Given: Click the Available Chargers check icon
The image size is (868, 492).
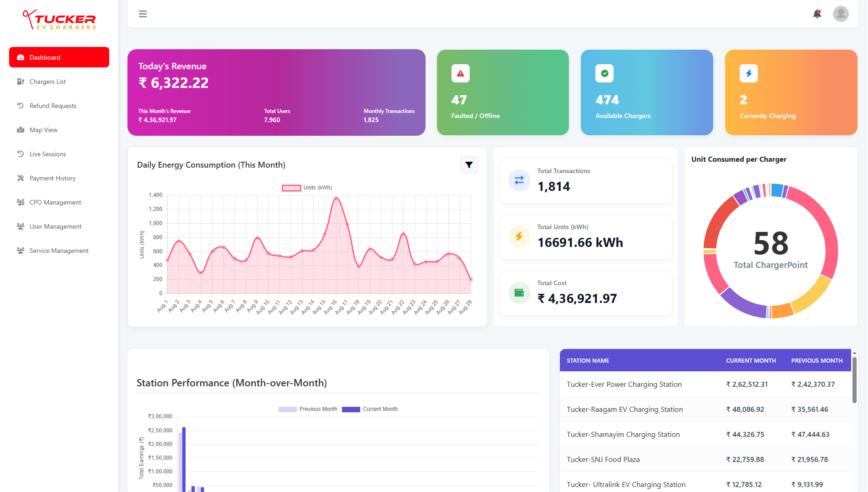Looking at the screenshot, I should (x=604, y=73).
